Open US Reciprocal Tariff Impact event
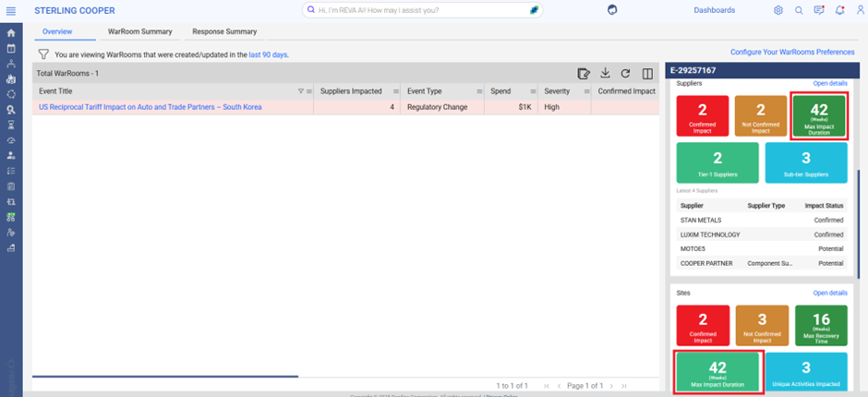The height and width of the screenshot is (397, 868). [x=150, y=107]
